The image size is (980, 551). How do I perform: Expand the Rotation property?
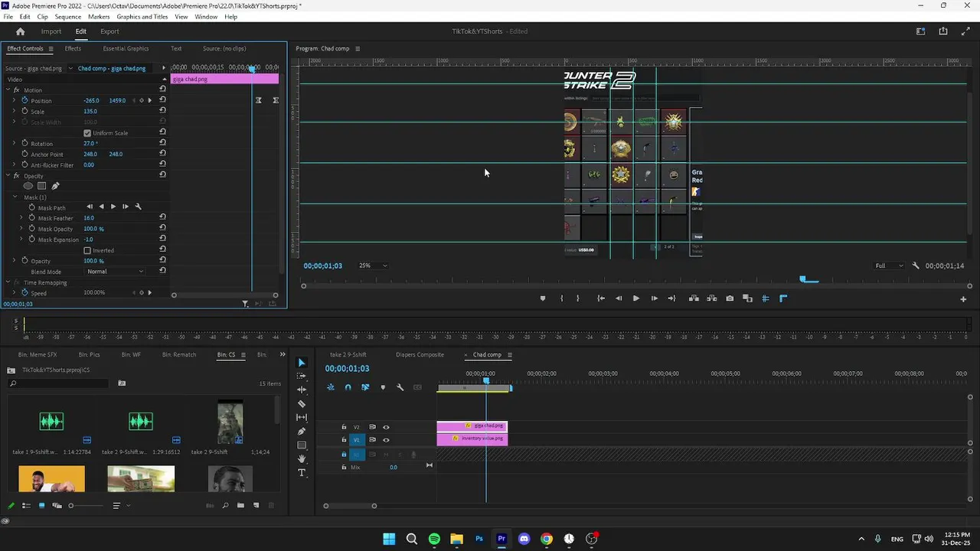point(14,143)
